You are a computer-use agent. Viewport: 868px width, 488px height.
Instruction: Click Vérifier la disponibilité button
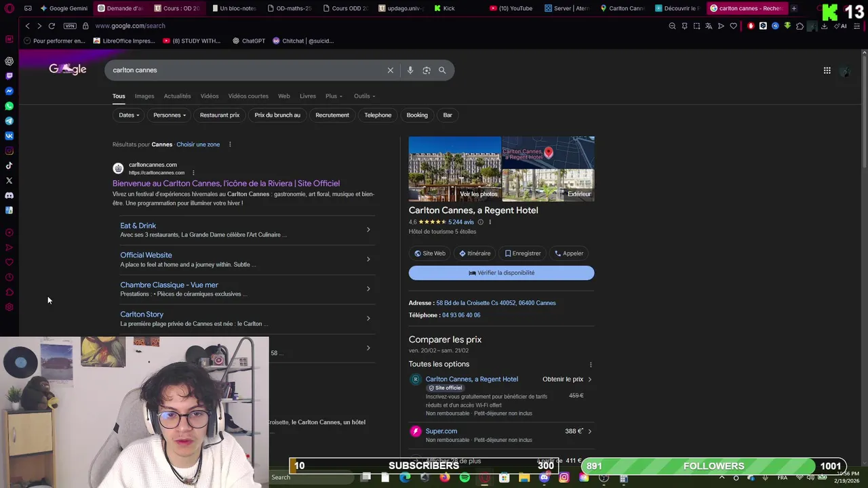click(501, 272)
